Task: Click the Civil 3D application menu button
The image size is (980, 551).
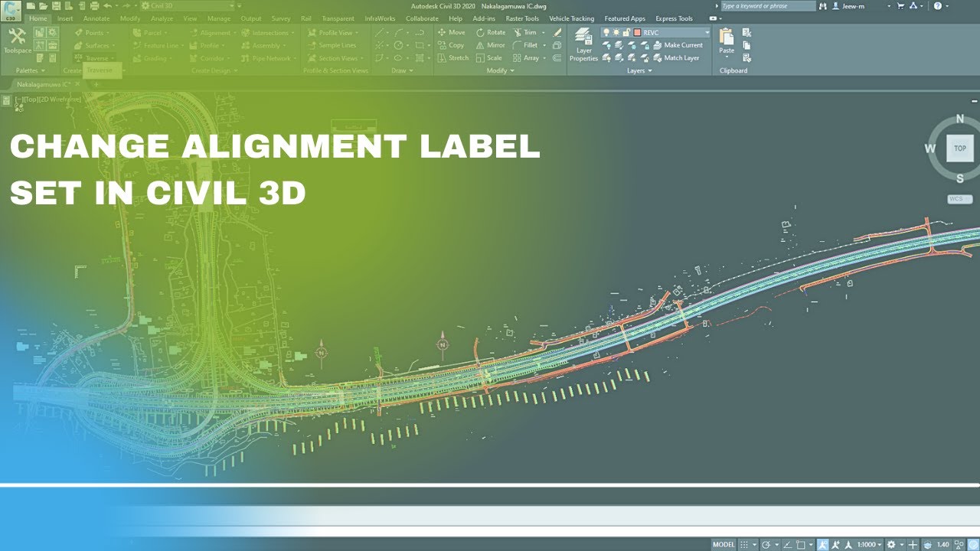Action: pyautogui.click(x=12, y=10)
